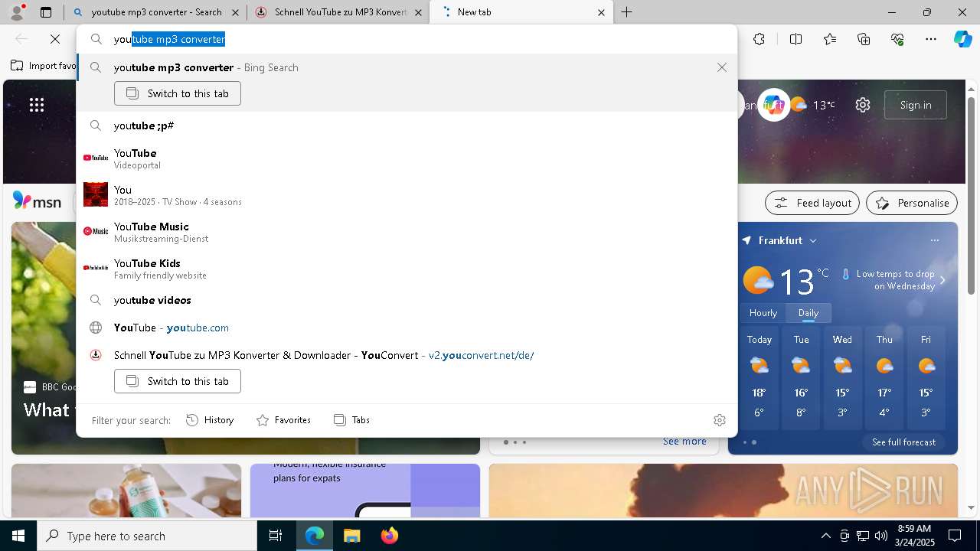The image size is (980, 551).
Task: Open Feed layout options
Action: coord(812,203)
